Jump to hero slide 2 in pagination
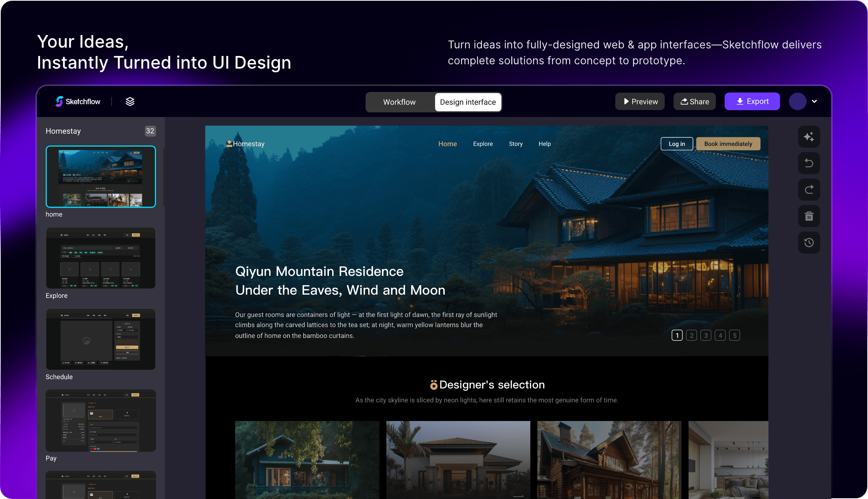Screen dimensions: 868x499 click(x=691, y=335)
